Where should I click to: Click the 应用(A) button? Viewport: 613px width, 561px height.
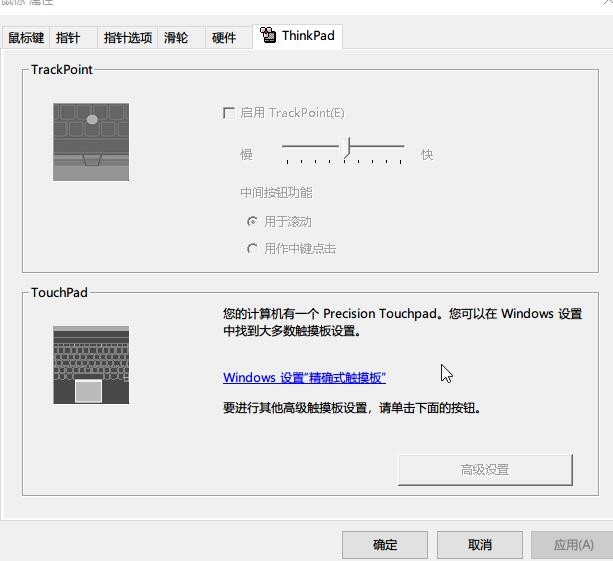coord(573,545)
